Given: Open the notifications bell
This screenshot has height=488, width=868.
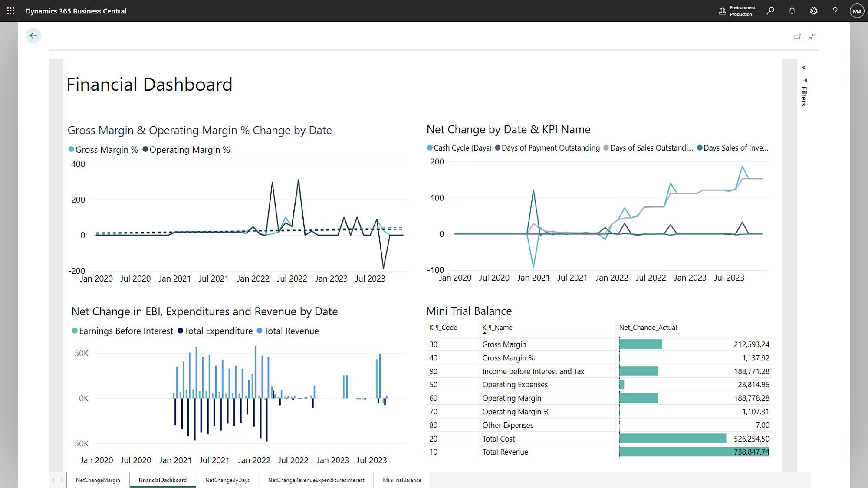Looking at the screenshot, I should coord(792,11).
